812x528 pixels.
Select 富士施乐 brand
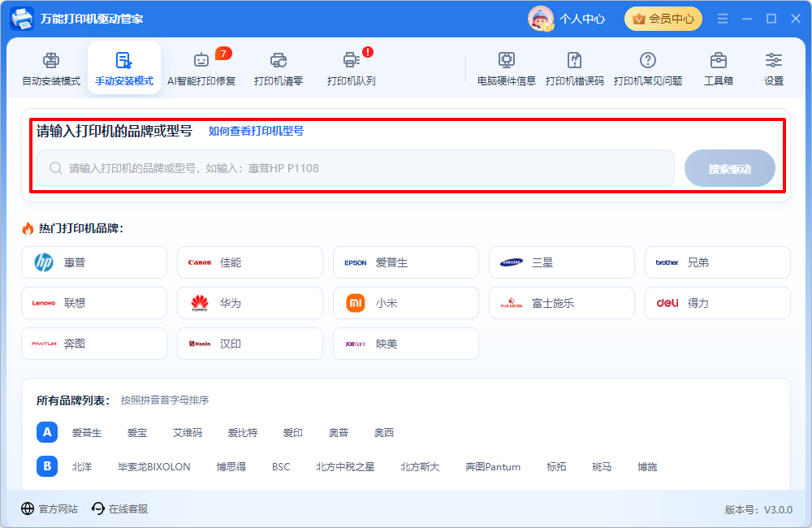(x=562, y=303)
